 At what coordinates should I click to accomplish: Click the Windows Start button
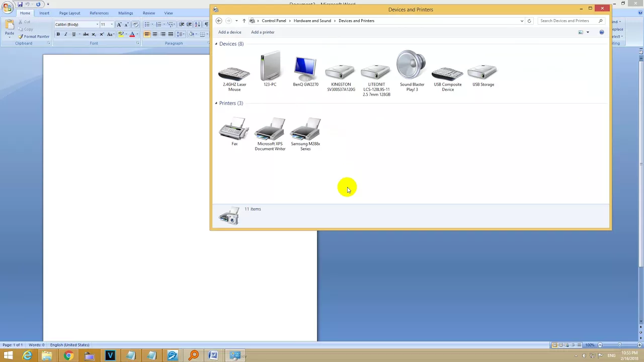(x=8, y=356)
